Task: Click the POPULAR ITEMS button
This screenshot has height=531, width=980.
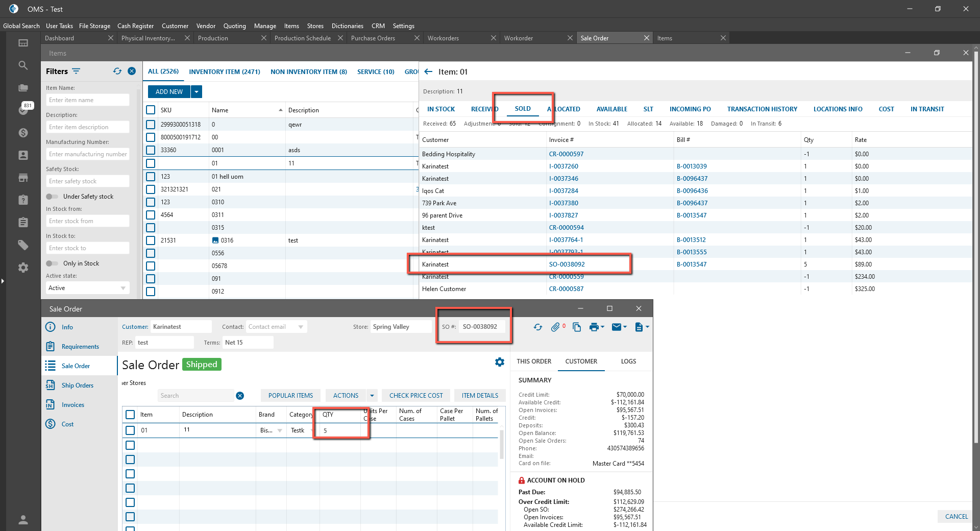Action: tap(290, 396)
